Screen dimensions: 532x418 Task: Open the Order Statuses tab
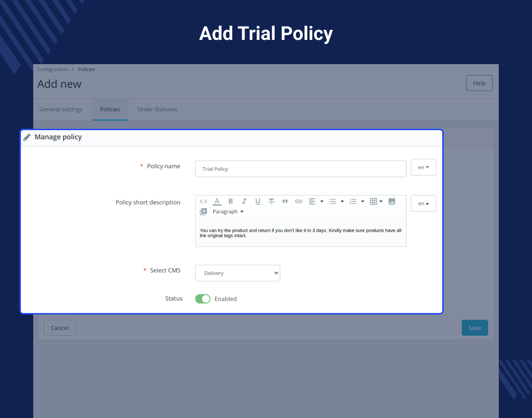[157, 109]
